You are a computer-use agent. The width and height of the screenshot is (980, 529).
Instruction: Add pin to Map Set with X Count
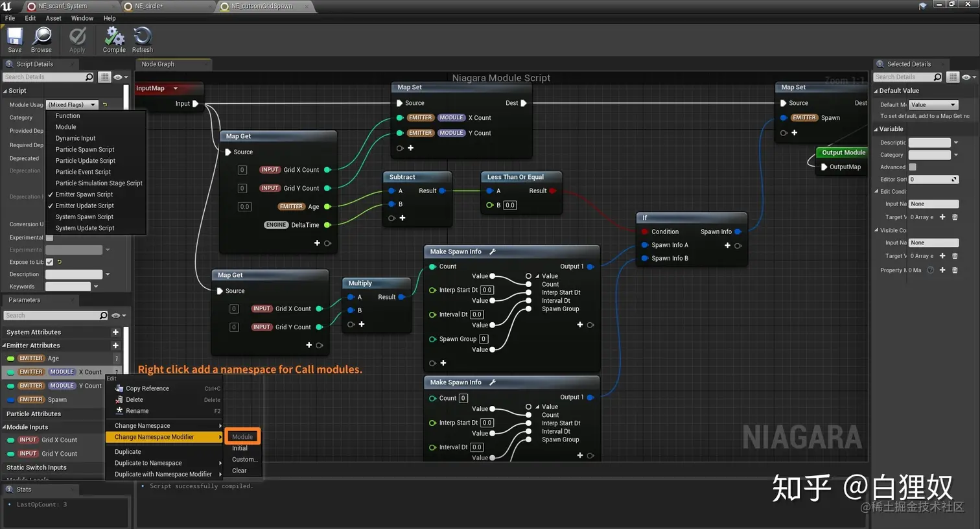click(410, 148)
